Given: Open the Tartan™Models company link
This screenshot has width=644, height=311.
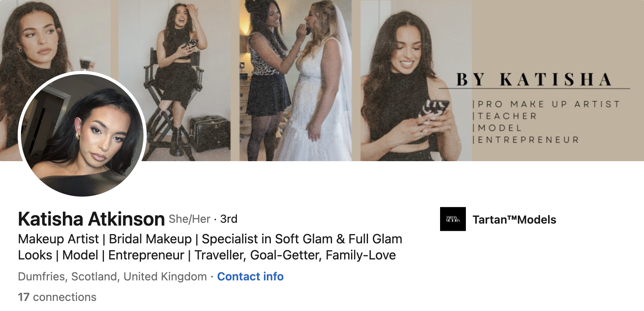Looking at the screenshot, I should coord(514,220).
